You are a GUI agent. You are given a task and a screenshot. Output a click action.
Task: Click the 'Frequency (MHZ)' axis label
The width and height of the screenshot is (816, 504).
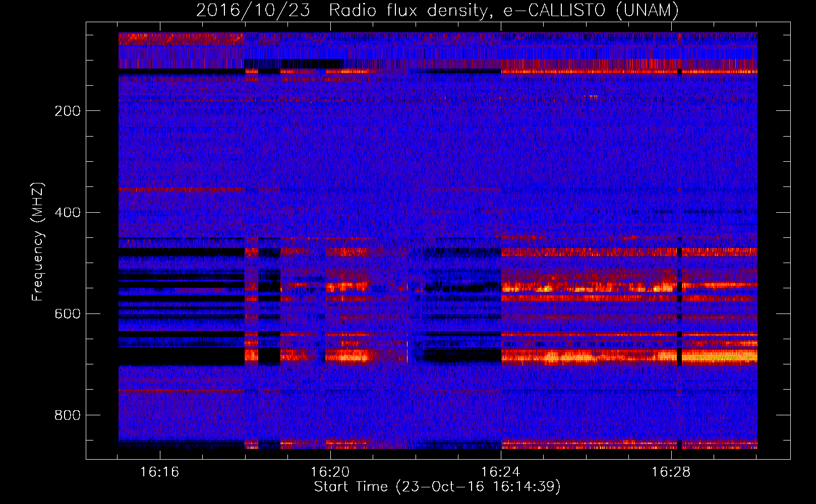[38, 242]
